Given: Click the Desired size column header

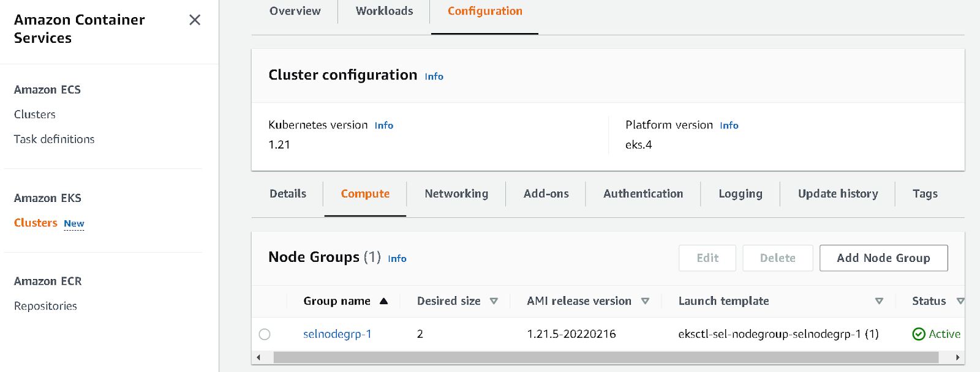Looking at the screenshot, I should click(x=448, y=301).
